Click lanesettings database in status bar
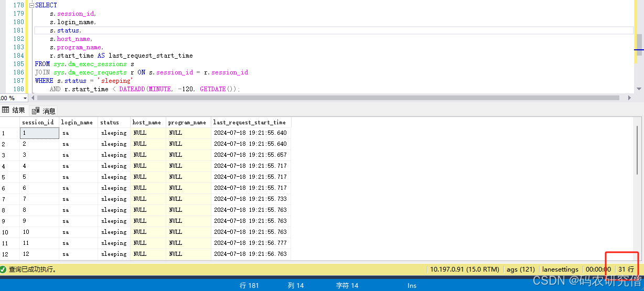644x291 pixels. [561, 270]
